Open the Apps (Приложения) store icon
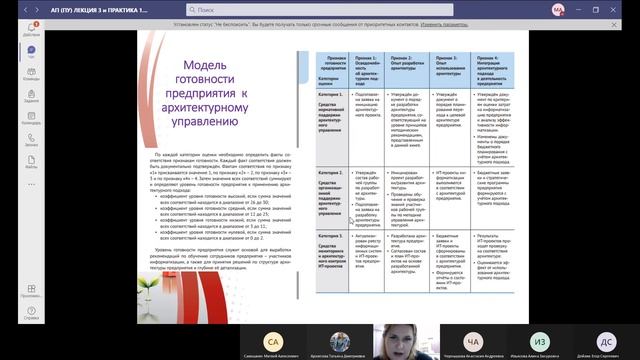This screenshot has width=640, height=360. tap(31, 291)
